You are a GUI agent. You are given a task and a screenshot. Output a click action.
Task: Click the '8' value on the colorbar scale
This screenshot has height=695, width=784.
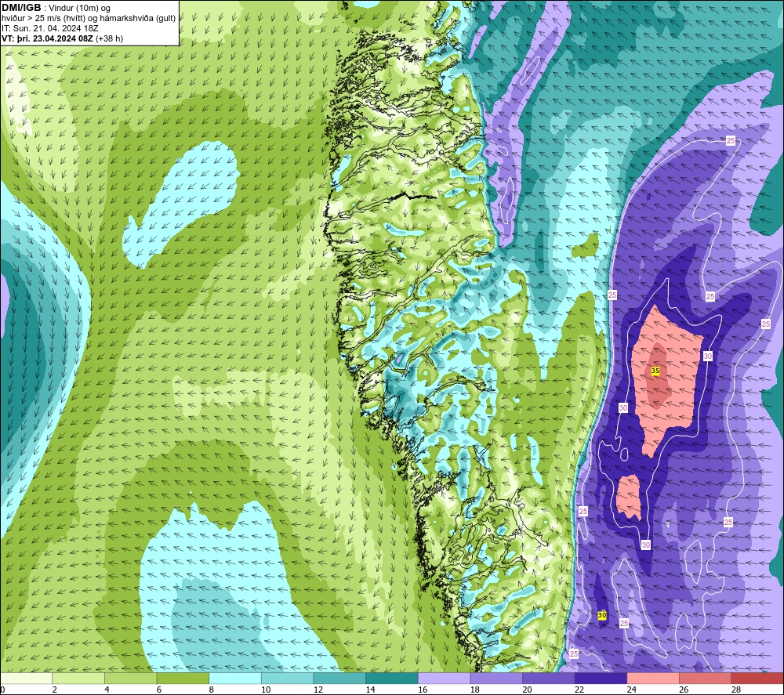coord(212,690)
